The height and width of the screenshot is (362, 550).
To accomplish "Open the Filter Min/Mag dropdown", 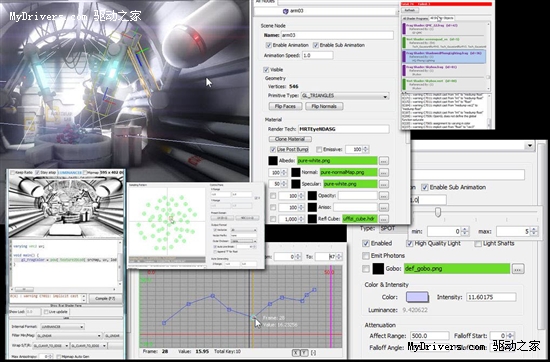I will tap(69, 336).
